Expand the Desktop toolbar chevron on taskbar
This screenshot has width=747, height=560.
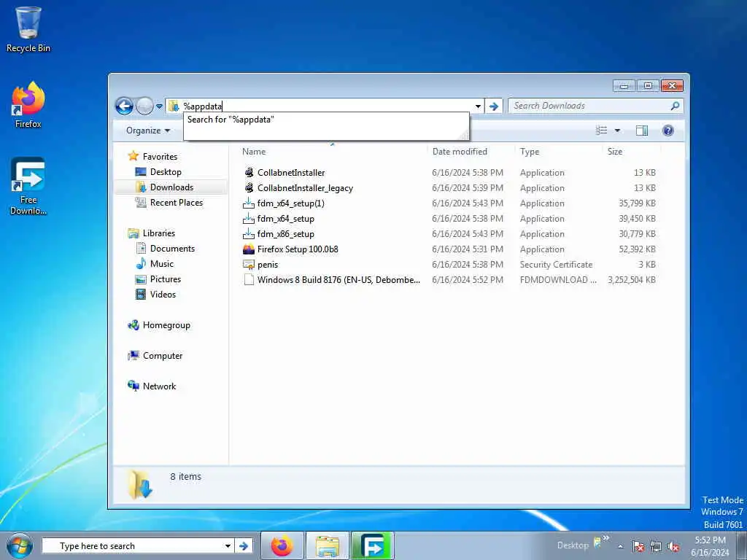[x=606, y=538]
